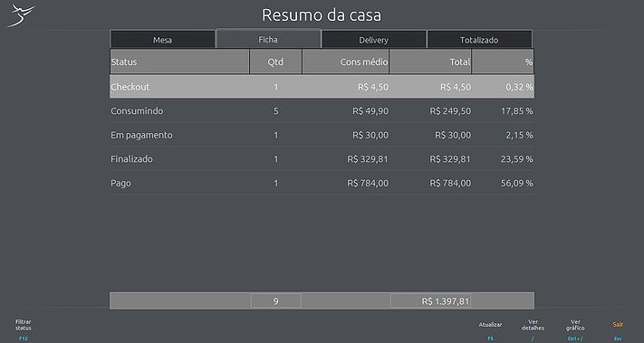Select the Finalizado row
Screen dimensions: 644x343
click(x=322, y=158)
